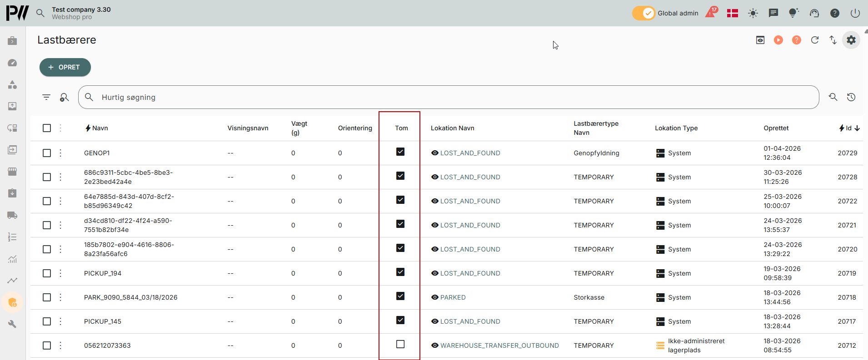Click the orange play tutorial icon

778,40
